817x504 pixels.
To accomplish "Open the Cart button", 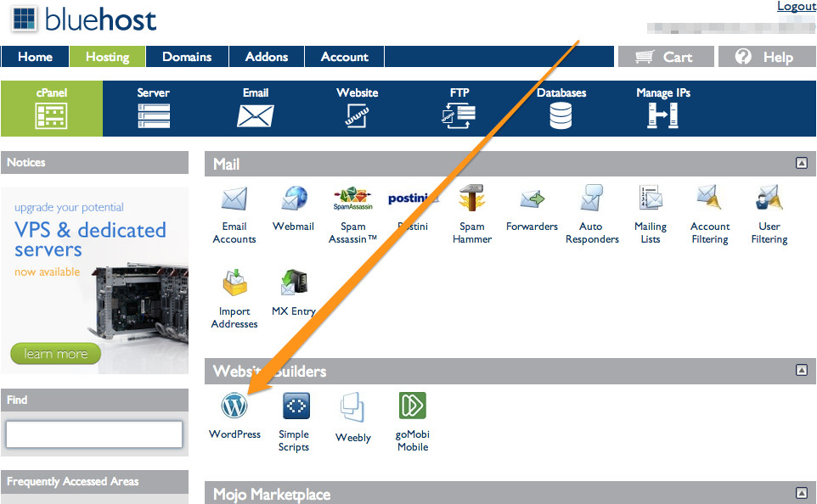I will point(666,57).
